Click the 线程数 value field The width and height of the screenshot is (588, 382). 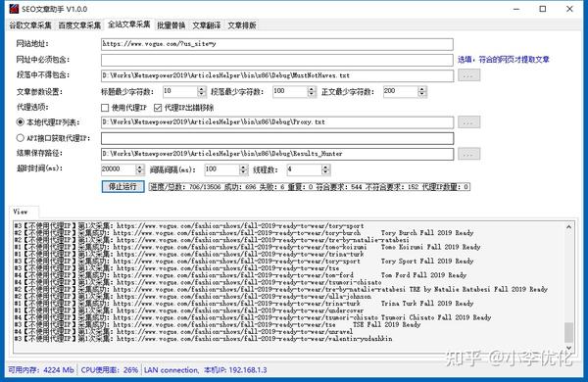pyautogui.click(x=304, y=169)
